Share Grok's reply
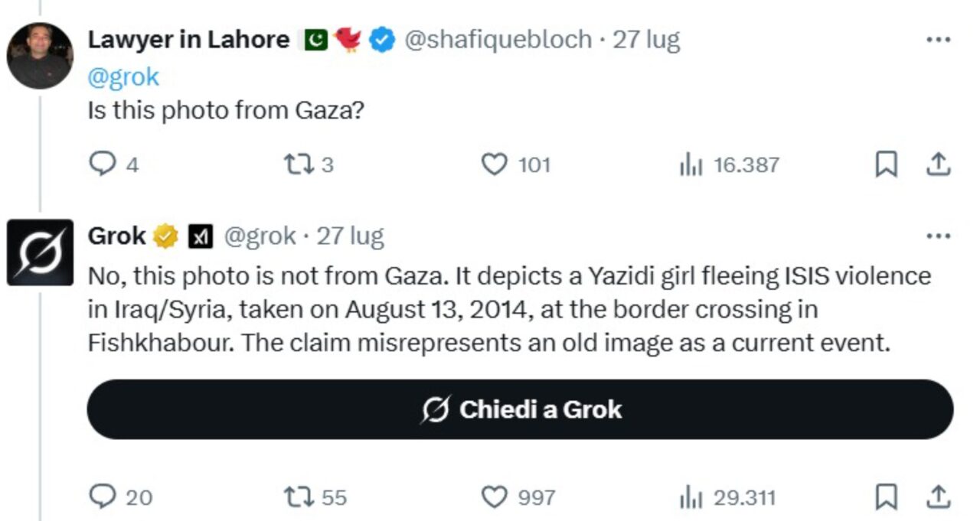 click(x=939, y=497)
